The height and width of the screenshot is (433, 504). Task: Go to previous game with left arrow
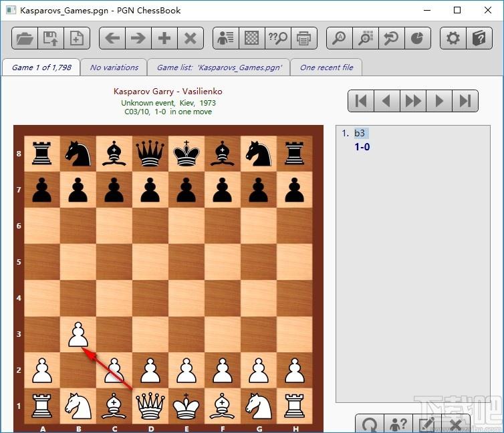pos(112,38)
